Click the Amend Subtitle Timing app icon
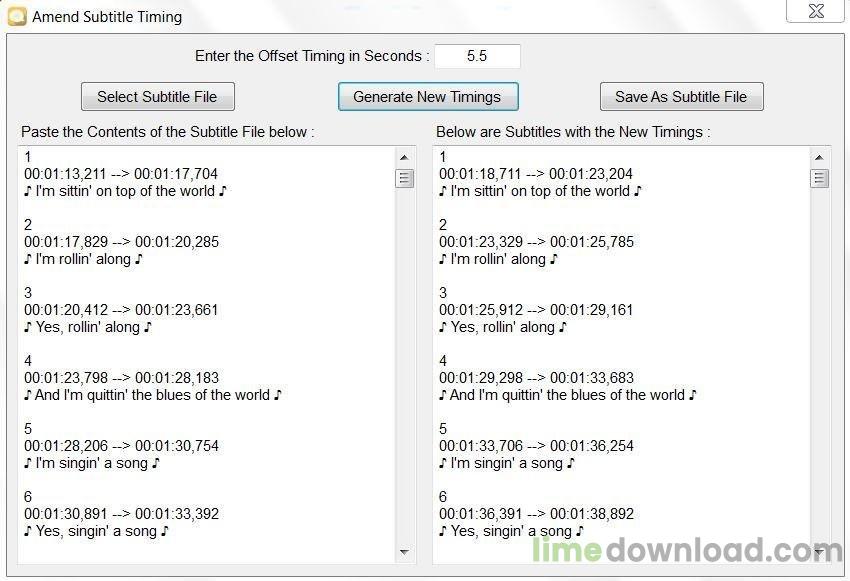850x581 pixels. pyautogui.click(x=17, y=16)
